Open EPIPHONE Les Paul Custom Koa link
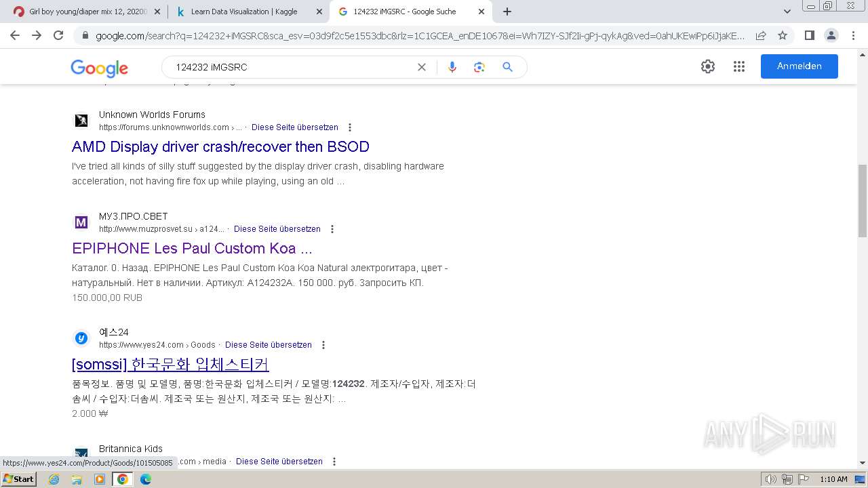Image resolution: width=868 pixels, height=488 pixels. pyautogui.click(x=192, y=248)
